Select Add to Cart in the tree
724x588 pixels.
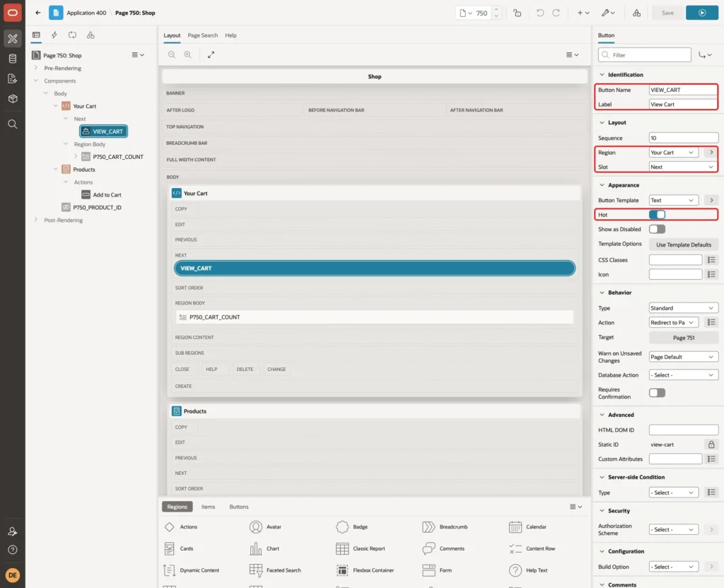pyautogui.click(x=107, y=195)
